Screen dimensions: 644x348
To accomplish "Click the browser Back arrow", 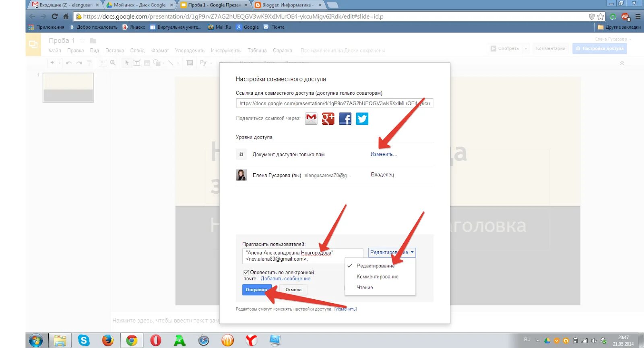I will [x=32, y=17].
